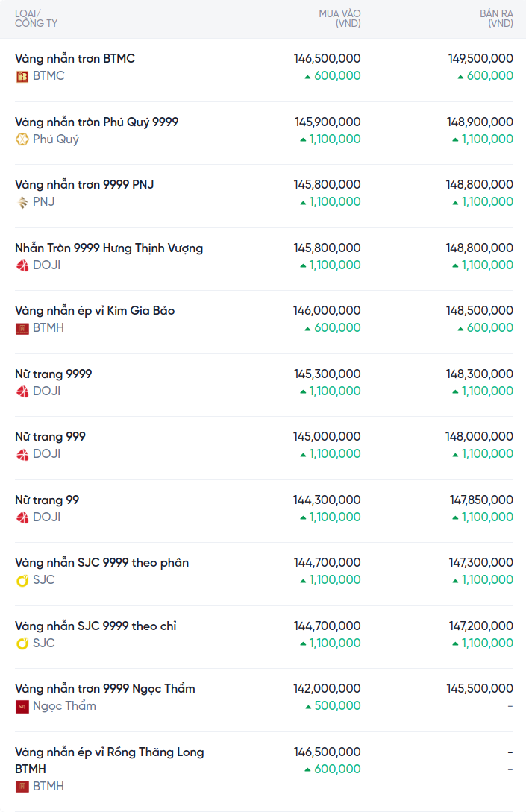Select Vàng nhẫn SJC 9999 theo chỉ
The height and width of the screenshot is (812, 526).
click(96, 626)
